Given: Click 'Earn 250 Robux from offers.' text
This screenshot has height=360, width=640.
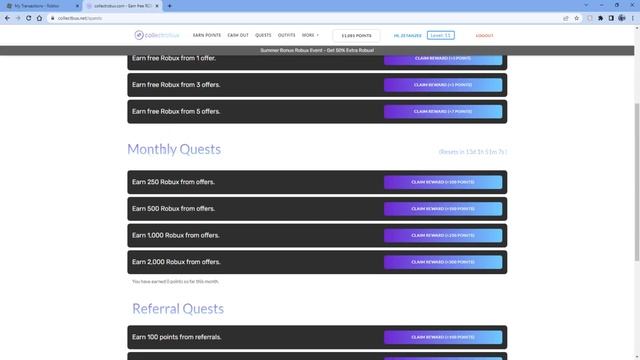Looking at the screenshot, I should (x=173, y=182).
